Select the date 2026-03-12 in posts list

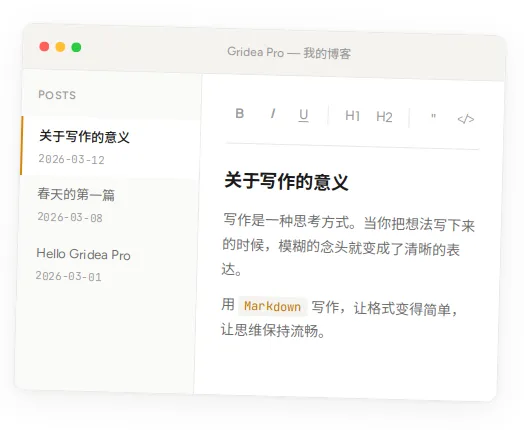(x=72, y=159)
